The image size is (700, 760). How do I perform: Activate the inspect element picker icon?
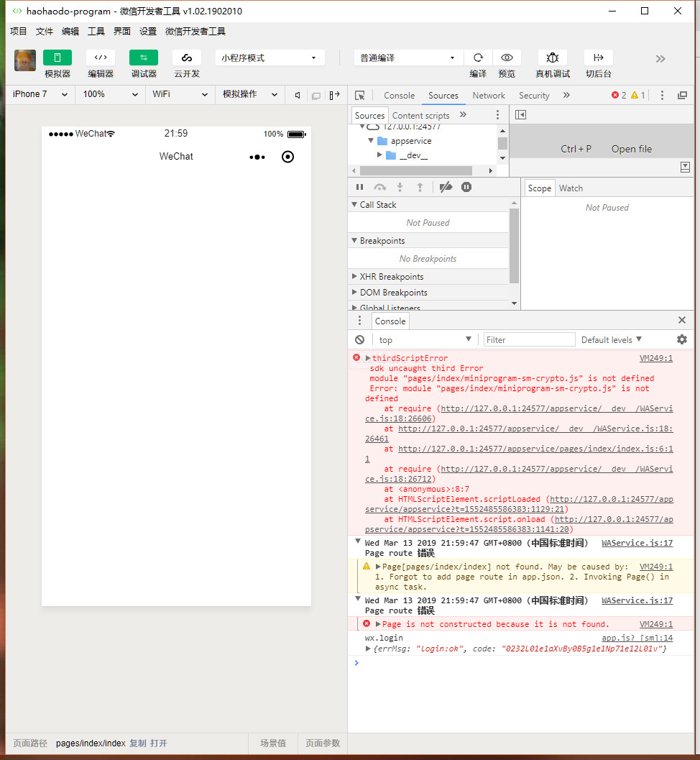(x=360, y=96)
